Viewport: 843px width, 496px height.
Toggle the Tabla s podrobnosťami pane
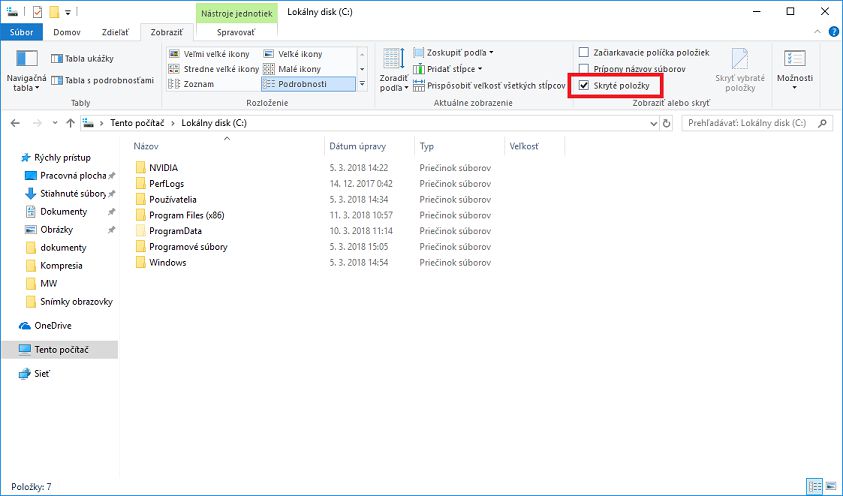pos(102,80)
